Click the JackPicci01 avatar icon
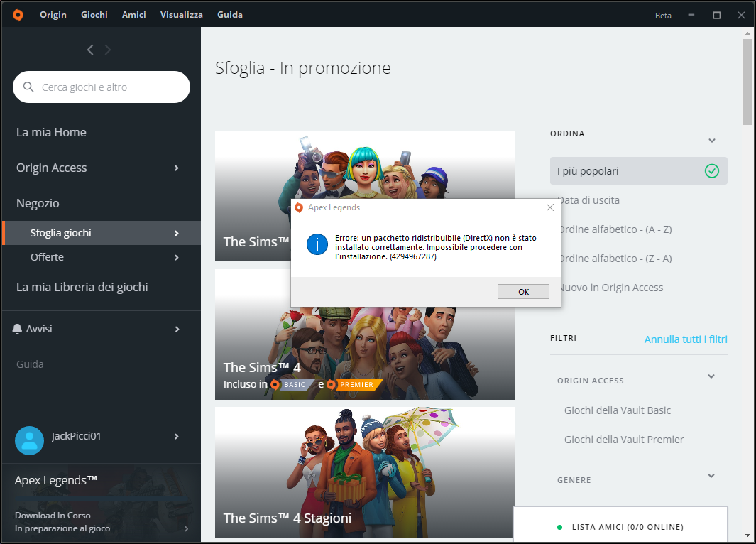The height and width of the screenshot is (544, 756). point(29,440)
